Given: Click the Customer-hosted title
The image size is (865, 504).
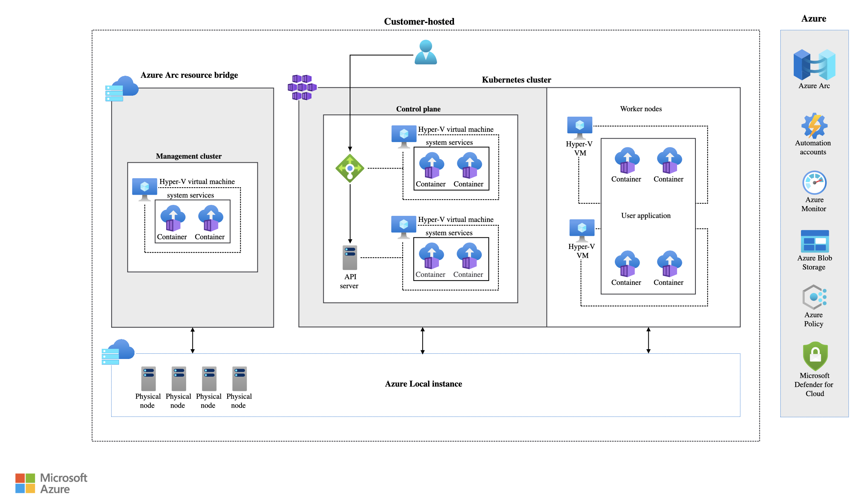Looking at the screenshot, I should pos(419,21).
